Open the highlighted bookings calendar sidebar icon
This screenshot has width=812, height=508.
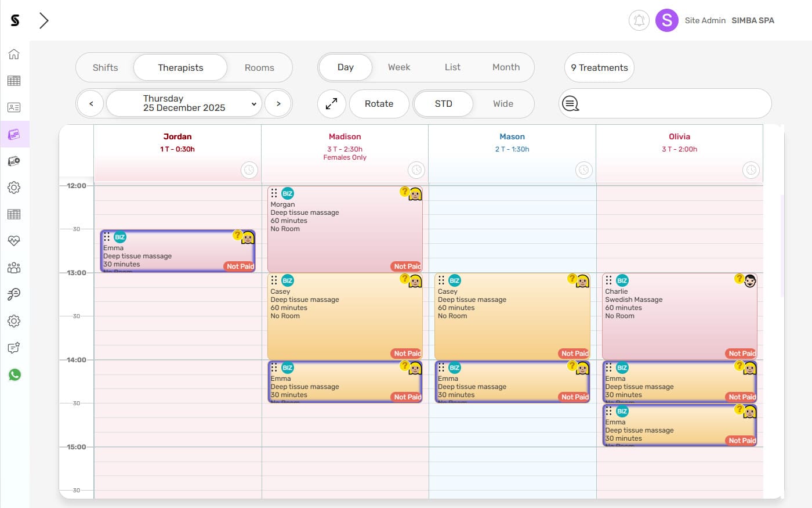pos(14,134)
